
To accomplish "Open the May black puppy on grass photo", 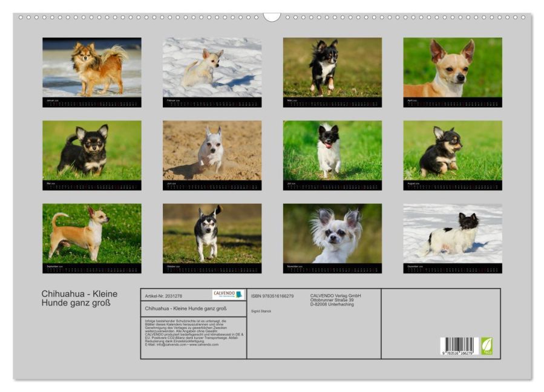I will click(92, 150).
